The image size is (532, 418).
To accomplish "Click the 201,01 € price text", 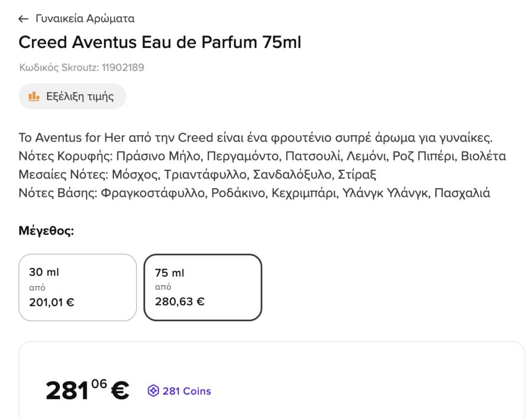I will [52, 301].
